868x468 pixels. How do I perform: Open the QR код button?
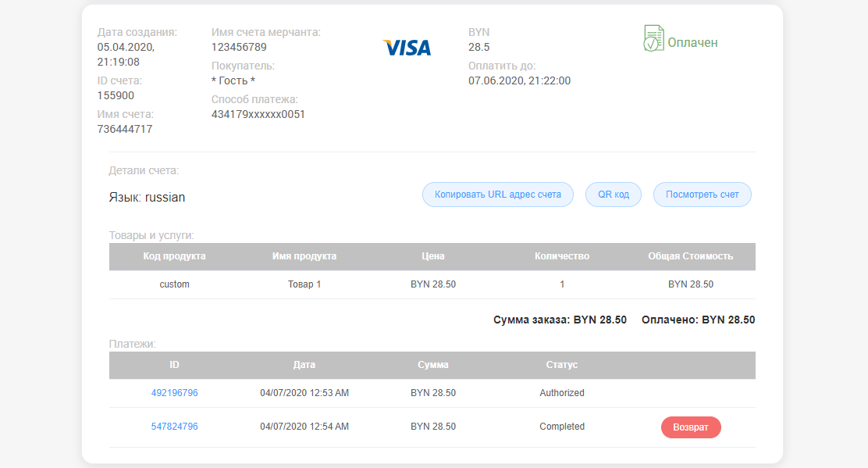(613, 195)
